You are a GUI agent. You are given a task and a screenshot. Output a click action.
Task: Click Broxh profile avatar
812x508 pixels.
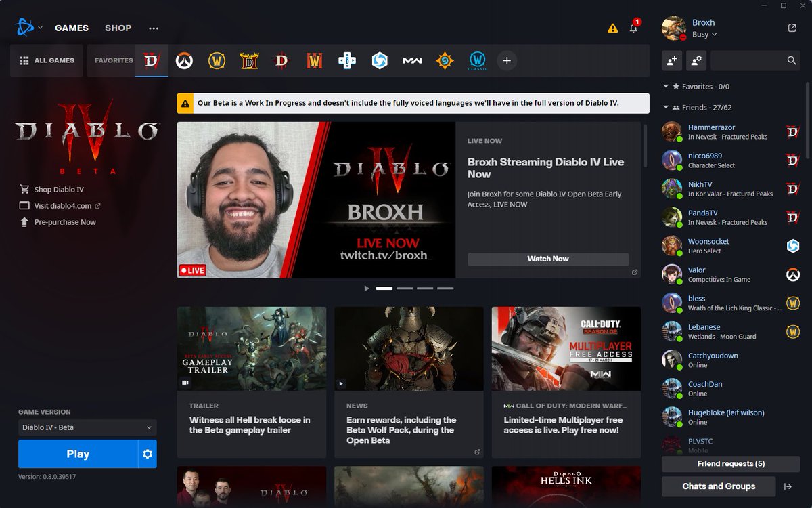pos(674,28)
